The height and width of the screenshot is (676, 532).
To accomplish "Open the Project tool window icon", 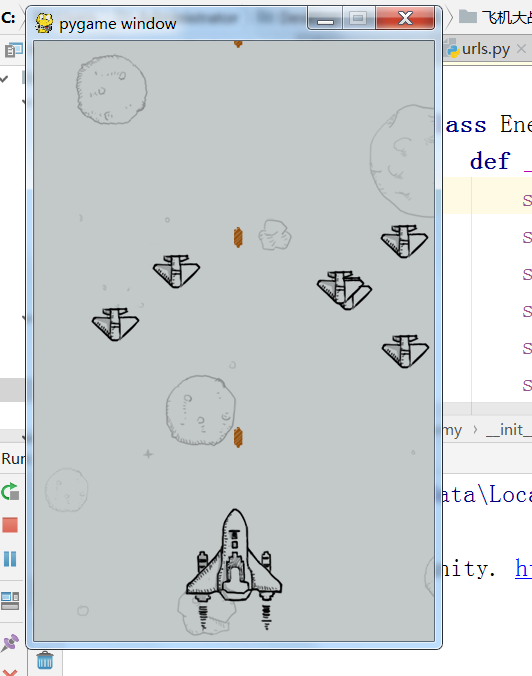I will (13, 50).
